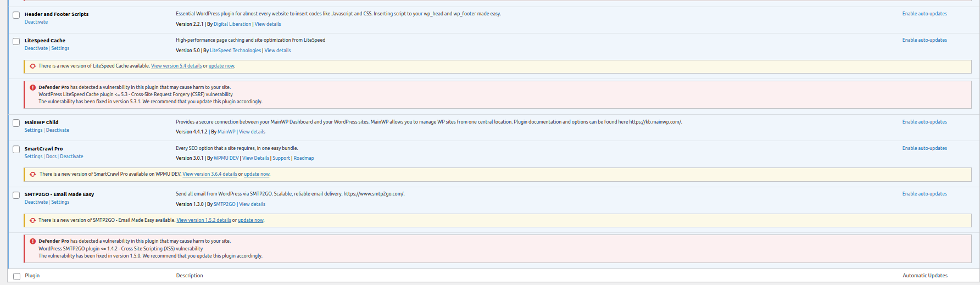The width and height of the screenshot is (980, 285).
Task: Toggle the SmartCrawl Pro checkbox
Action: [16, 150]
